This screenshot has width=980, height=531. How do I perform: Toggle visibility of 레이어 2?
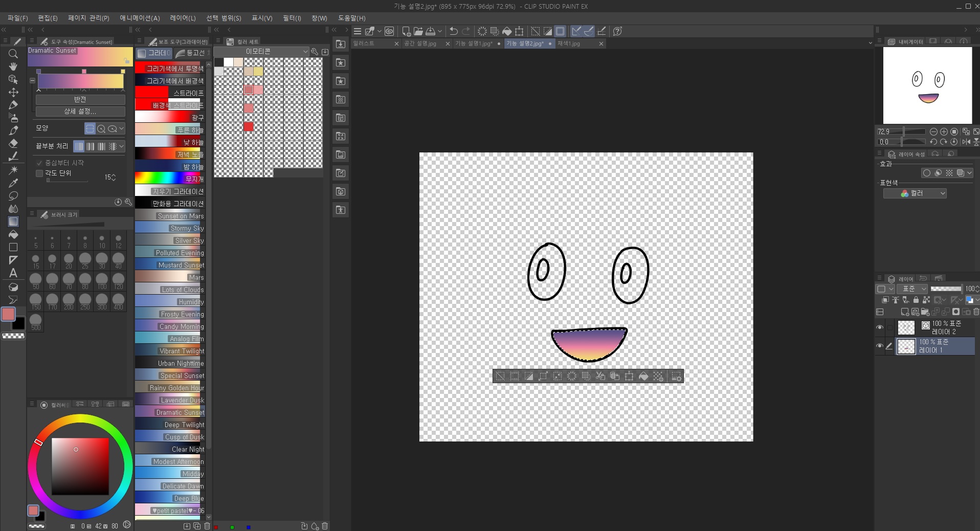pos(880,327)
